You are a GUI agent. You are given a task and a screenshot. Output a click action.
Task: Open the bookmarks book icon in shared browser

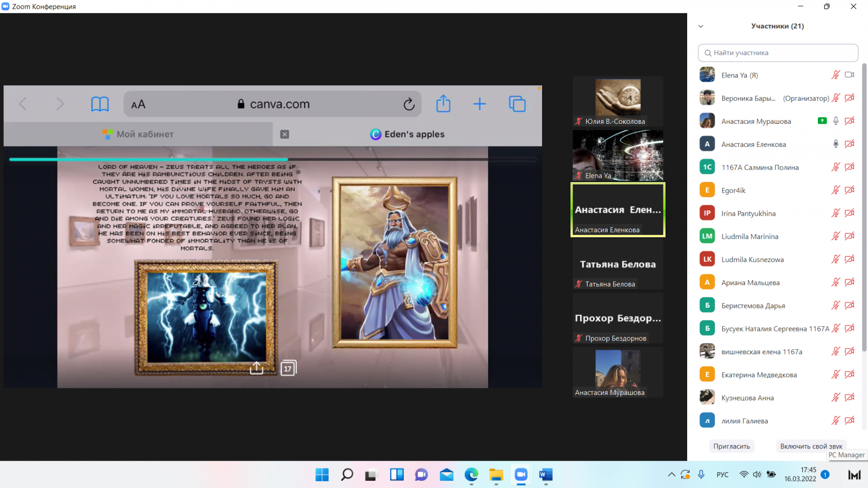pyautogui.click(x=100, y=104)
